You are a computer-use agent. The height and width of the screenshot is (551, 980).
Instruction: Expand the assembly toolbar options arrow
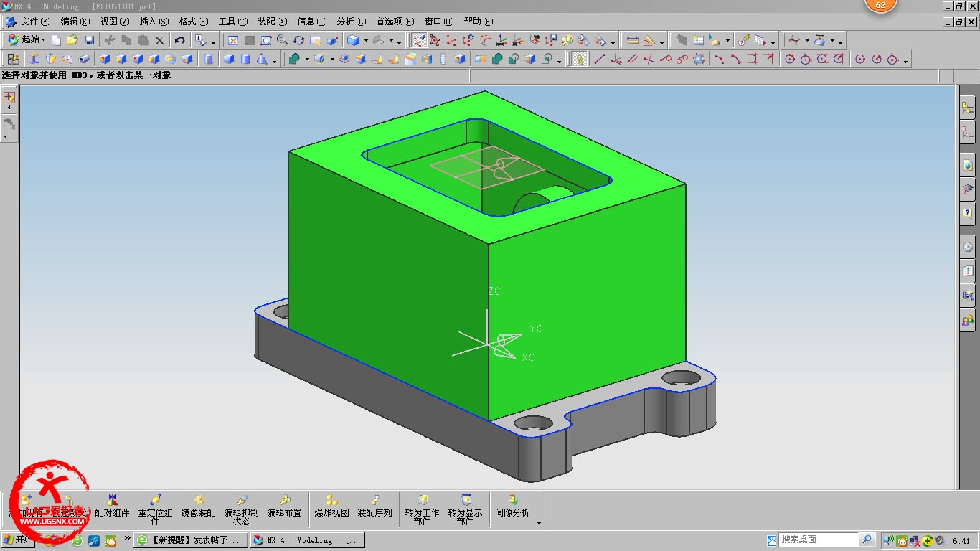pyautogui.click(x=539, y=524)
